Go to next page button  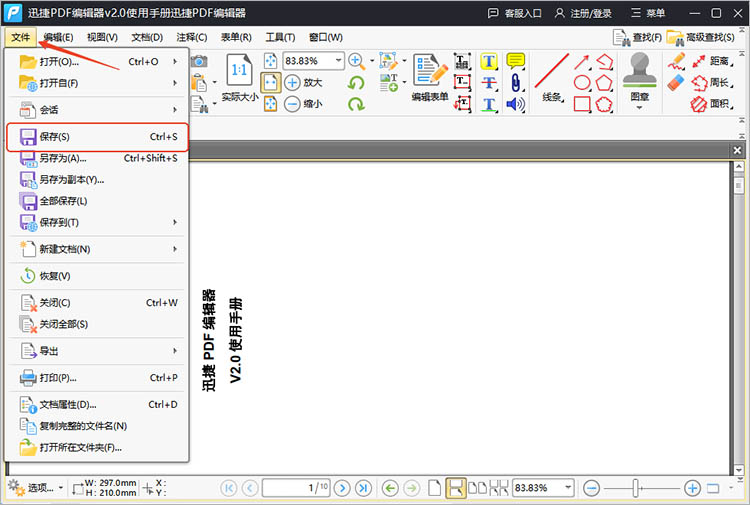point(342,488)
